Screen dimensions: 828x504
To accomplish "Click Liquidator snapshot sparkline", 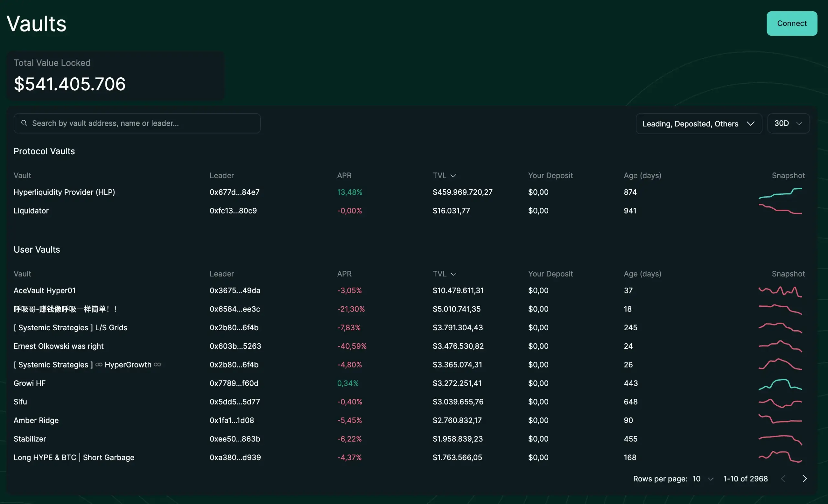I will click(x=780, y=210).
